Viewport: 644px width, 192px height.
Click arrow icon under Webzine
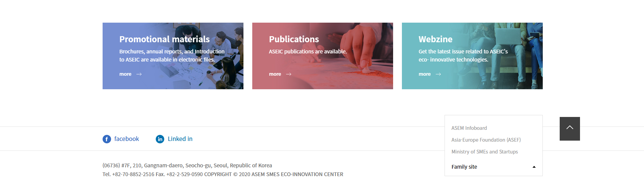tap(438, 74)
